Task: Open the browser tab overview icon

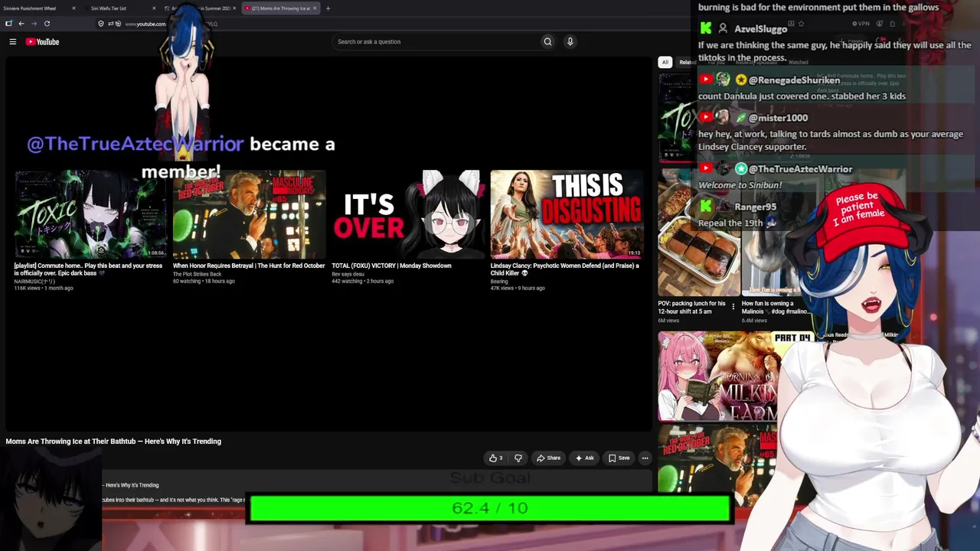Action: pos(8,24)
